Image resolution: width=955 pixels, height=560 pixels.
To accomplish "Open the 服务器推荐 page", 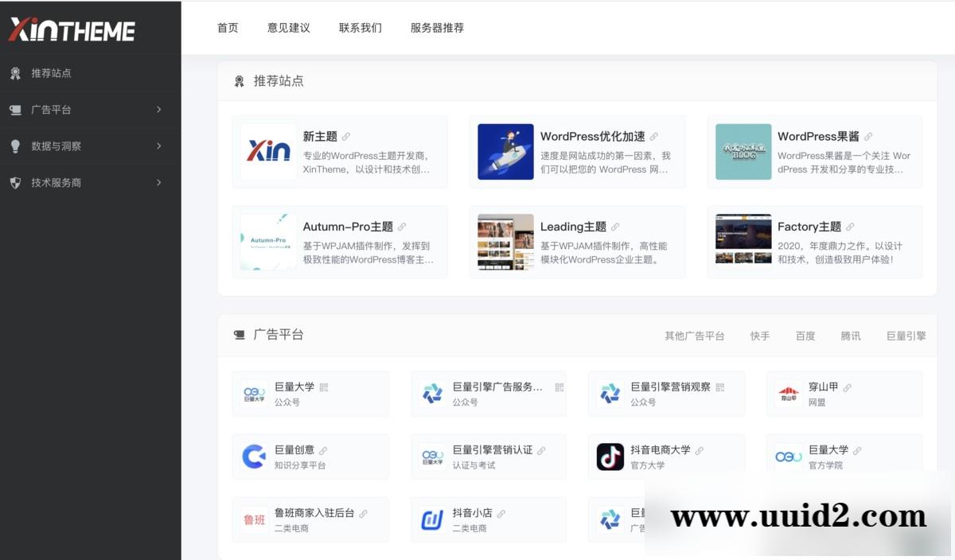I will [436, 28].
